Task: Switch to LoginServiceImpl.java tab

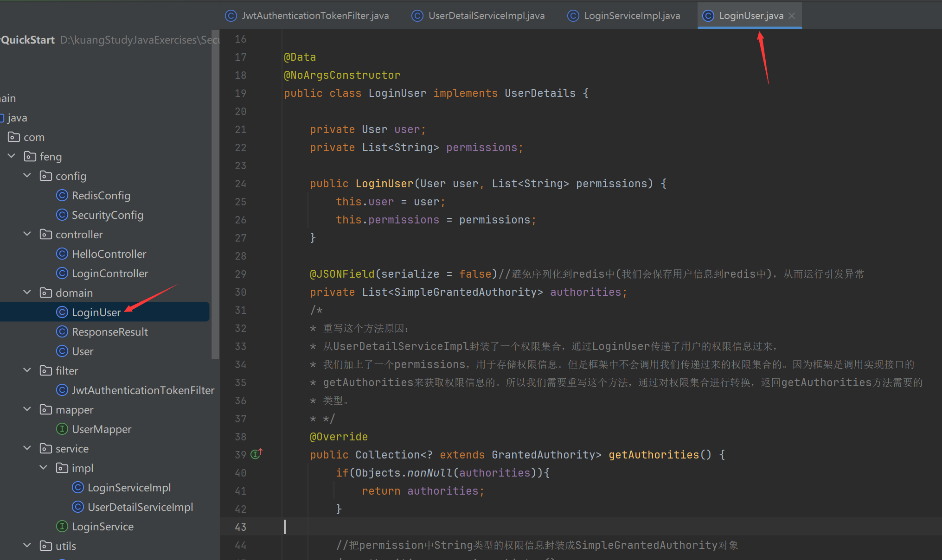Action: tap(624, 16)
